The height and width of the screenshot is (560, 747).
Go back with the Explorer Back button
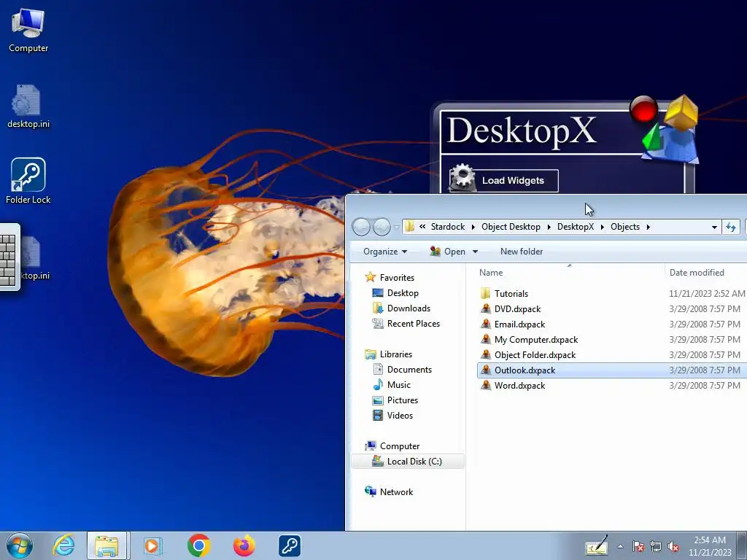point(361,227)
